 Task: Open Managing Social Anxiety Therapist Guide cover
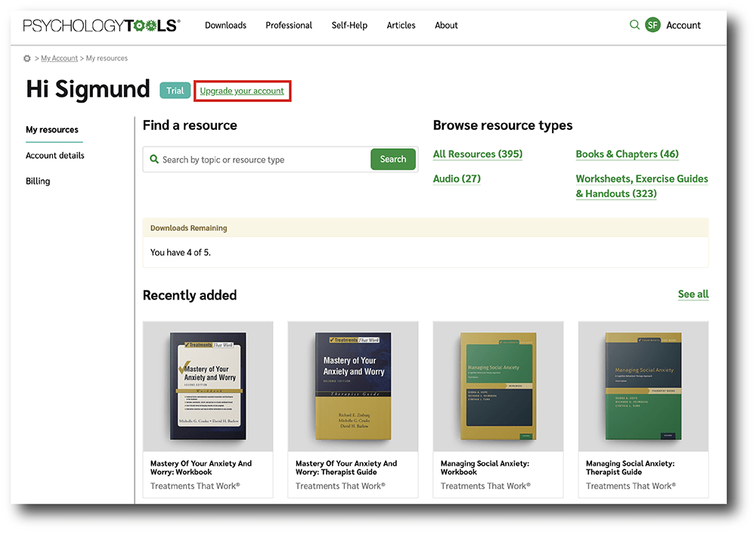pyautogui.click(x=643, y=386)
